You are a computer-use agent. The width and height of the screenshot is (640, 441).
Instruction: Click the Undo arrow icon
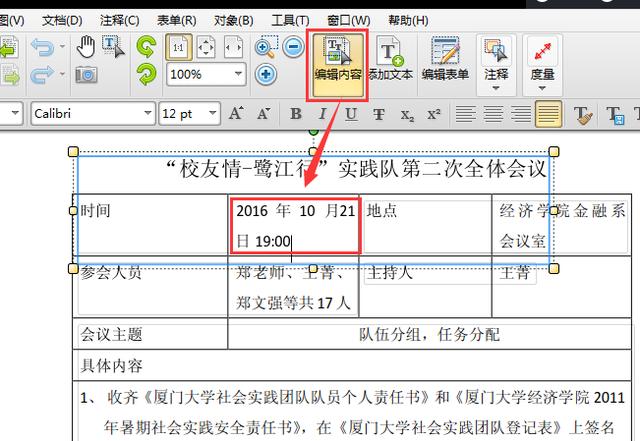(42, 47)
